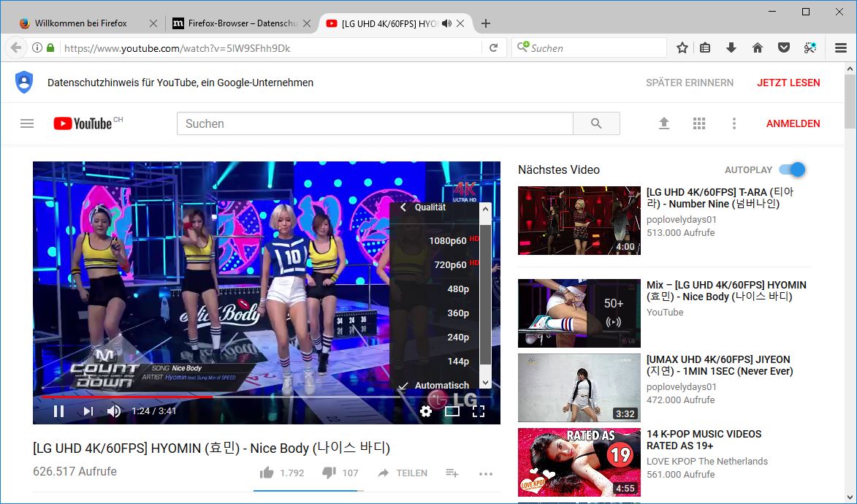Screen dimensions: 857x504
Task: Open the Firefox hamburger menu
Action: click(x=841, y=47)
